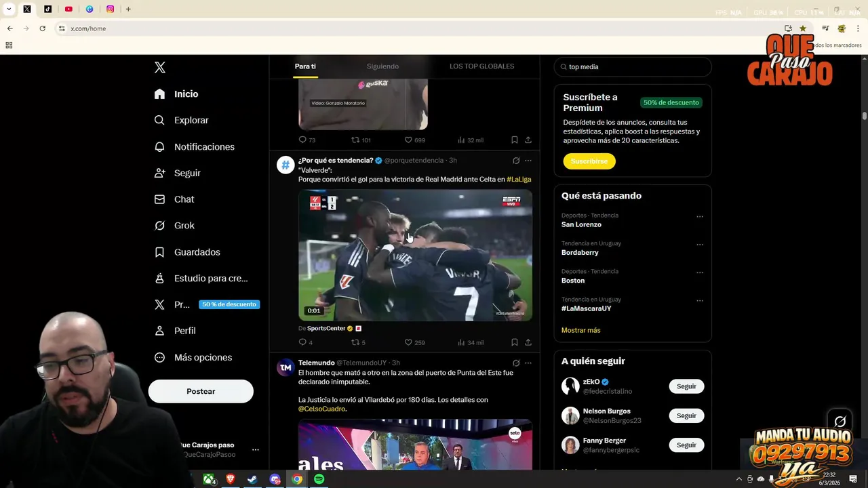This screenshot has height=488, width=868.
Task: Open Grok in the sidebar
Action: tap(174, 226)
